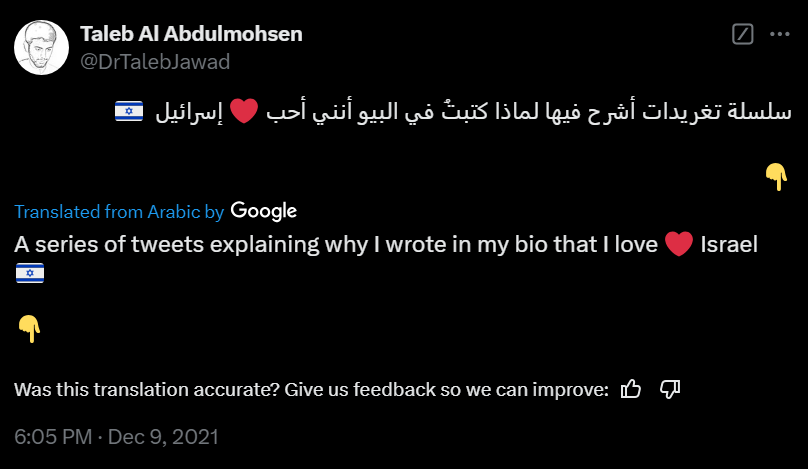Open the Taleb Al Abdulmohsen display name

tap(191, 34)
